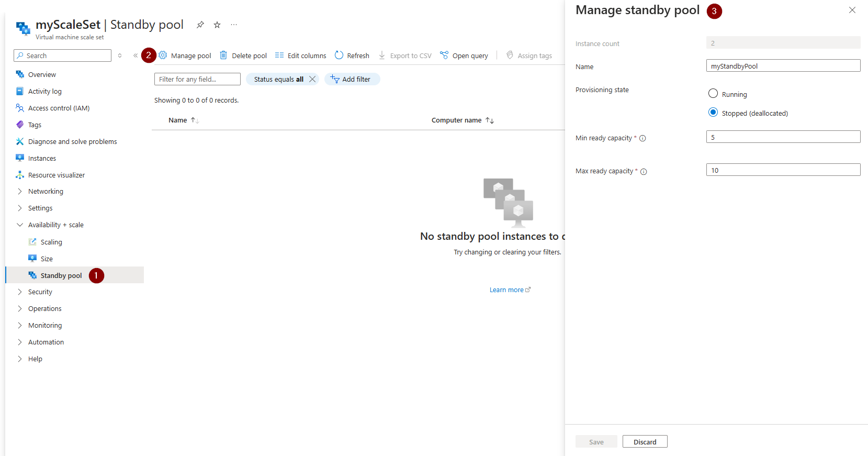Click the Overview icon in sidebar

click(x=20, y=74)
